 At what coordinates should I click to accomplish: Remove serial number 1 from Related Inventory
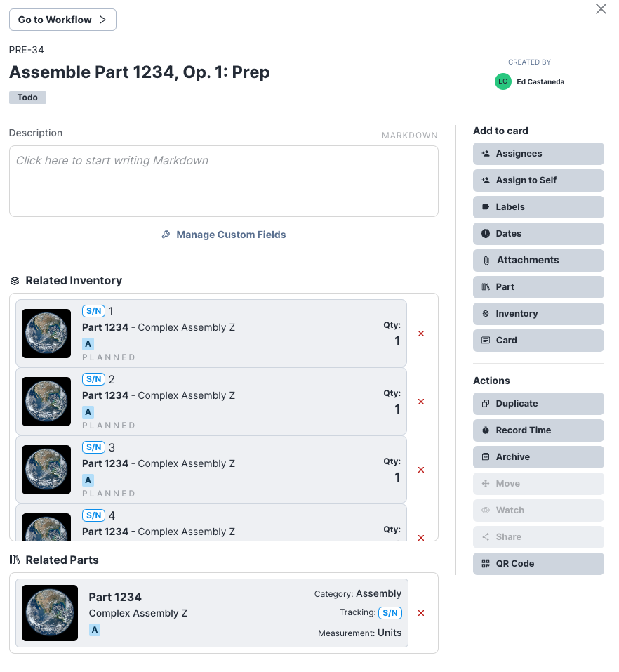click(x=420, y=334)
